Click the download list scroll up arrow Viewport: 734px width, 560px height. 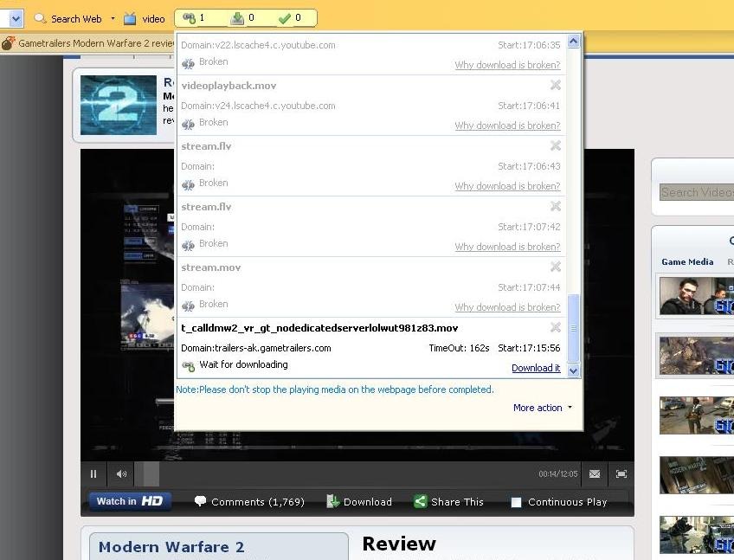click(573, 42)
